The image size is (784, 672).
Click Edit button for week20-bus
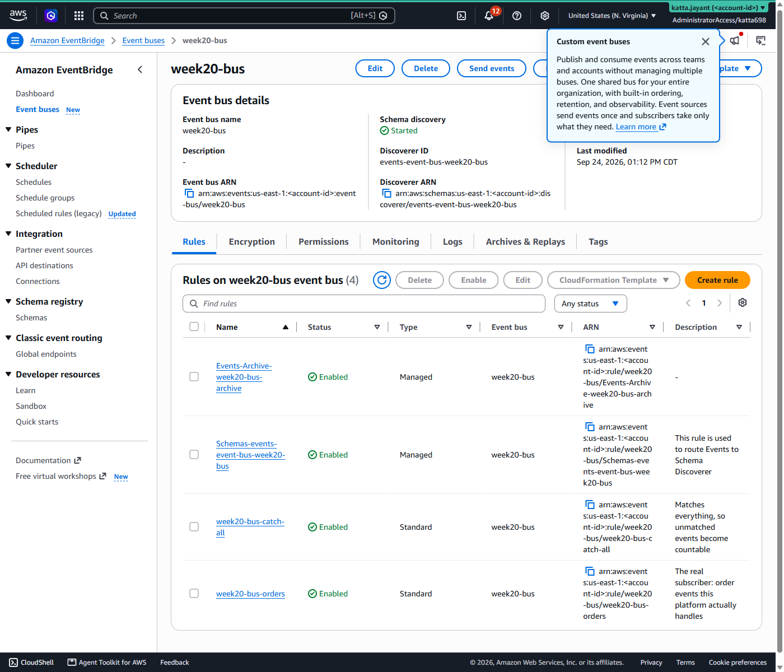375,68
